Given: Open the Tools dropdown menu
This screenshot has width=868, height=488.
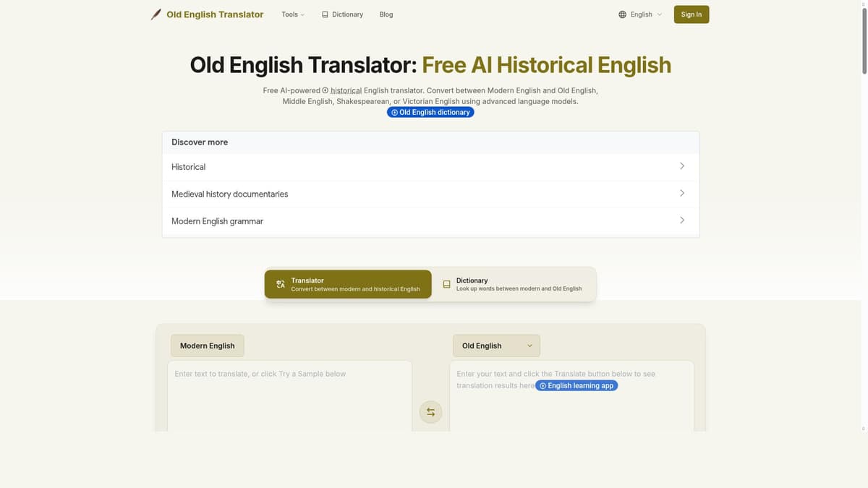Looking at the screenshot, I should [x=292, y=14].
